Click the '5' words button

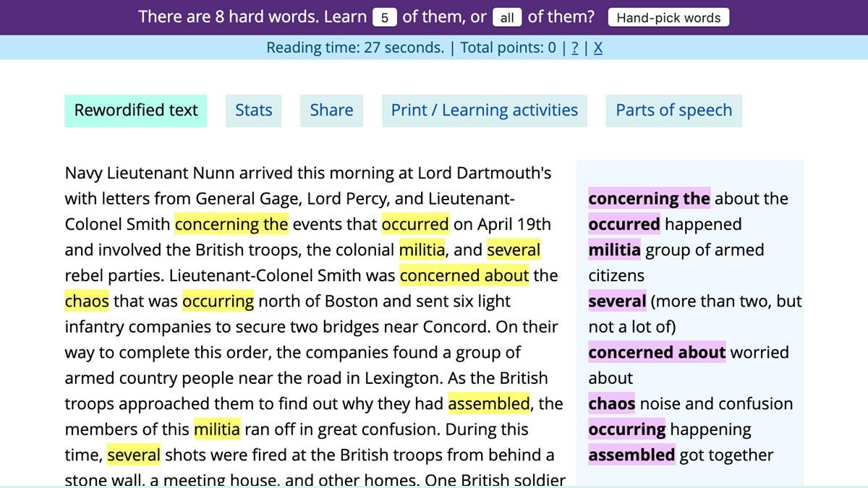click(x=385, y=17)
